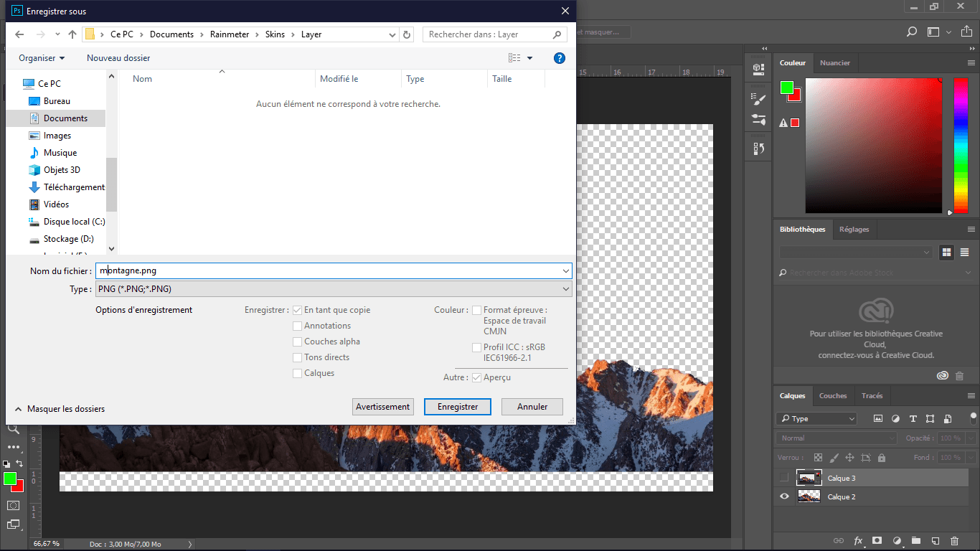
Task: Click the delete layer trash icon
Action: [x=954, y=540]
